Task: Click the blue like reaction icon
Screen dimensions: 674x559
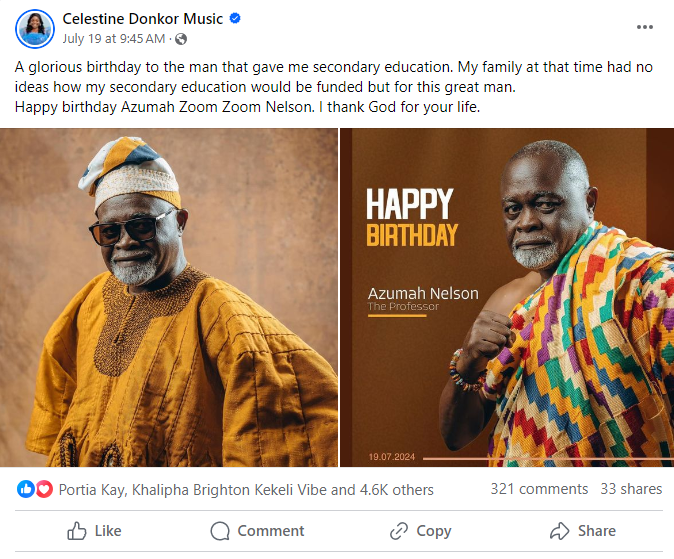Action: point(27,490)
